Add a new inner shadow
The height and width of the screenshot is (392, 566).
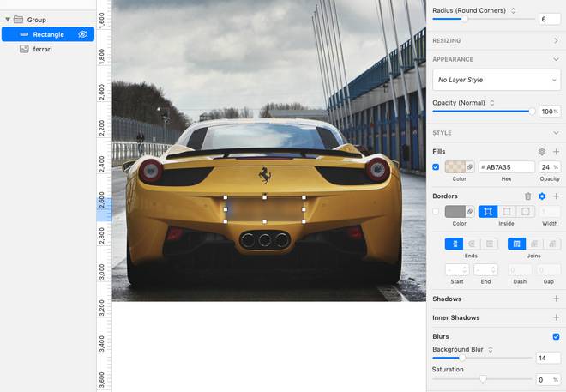click(556, 318)
